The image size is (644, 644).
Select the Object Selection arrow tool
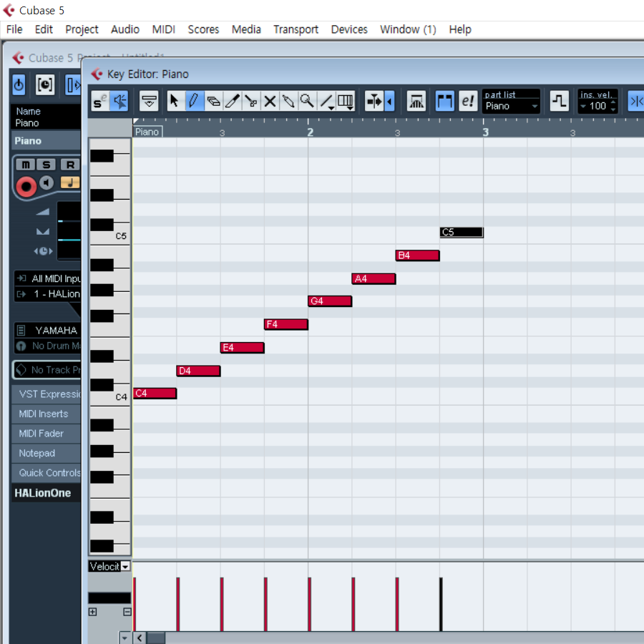tap(175, 101)
